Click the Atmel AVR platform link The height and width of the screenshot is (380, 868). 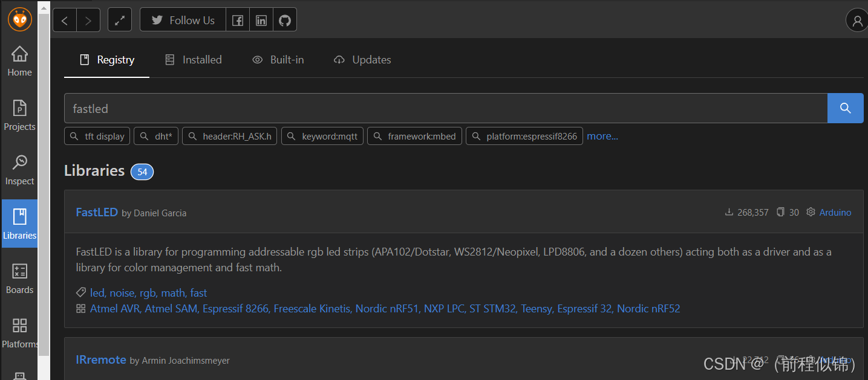pyautogui.click(x=115, y=309)
